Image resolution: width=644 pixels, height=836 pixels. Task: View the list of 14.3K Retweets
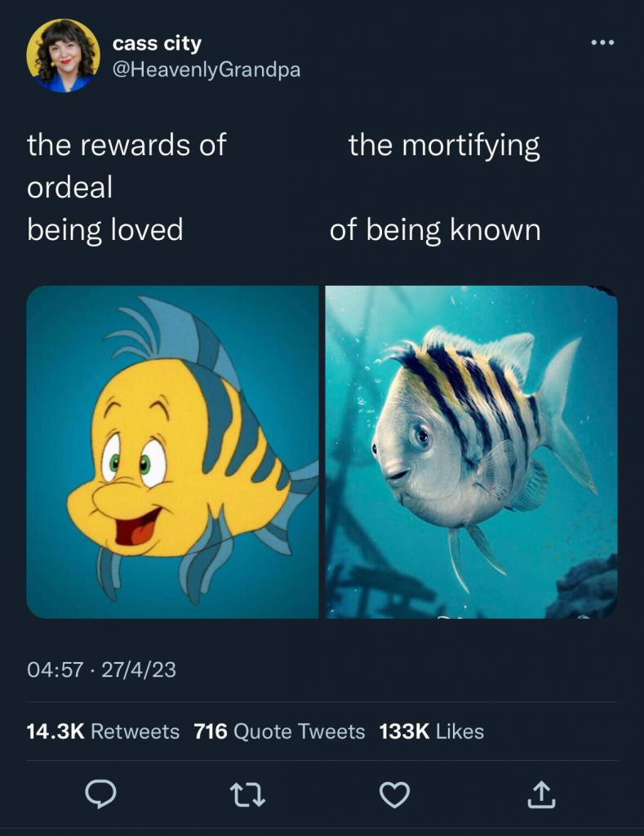pyautogui.click(x=103, y=731)
